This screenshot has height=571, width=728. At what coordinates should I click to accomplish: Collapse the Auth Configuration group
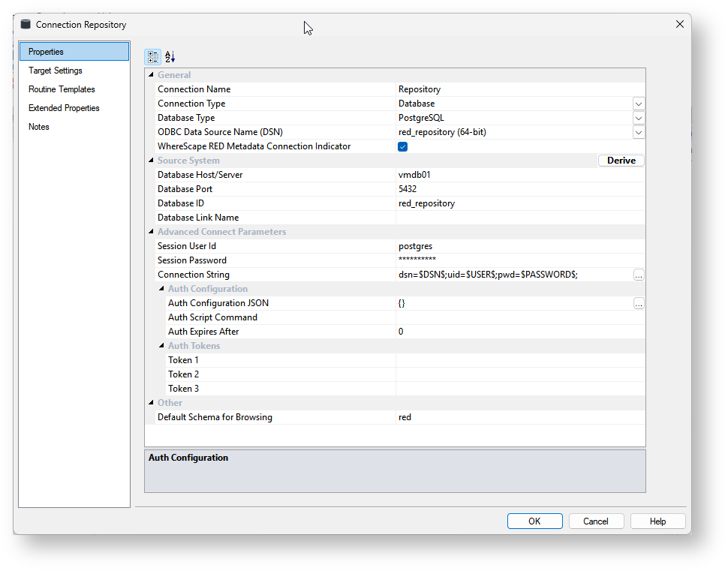161,288
